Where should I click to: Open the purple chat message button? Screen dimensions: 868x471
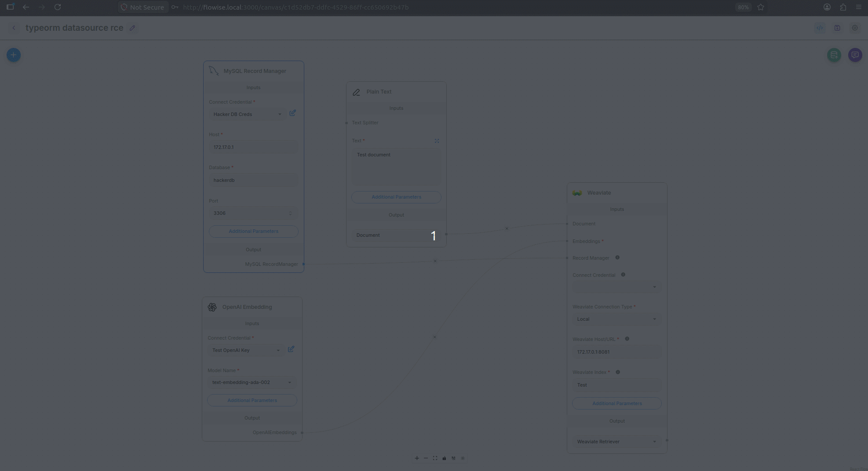(855, 55)
